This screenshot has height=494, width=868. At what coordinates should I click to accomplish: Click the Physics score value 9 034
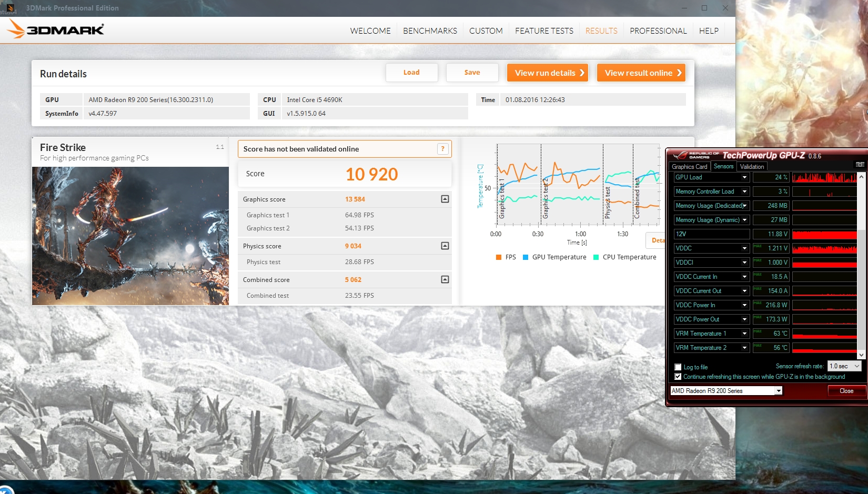click(353, 246)
